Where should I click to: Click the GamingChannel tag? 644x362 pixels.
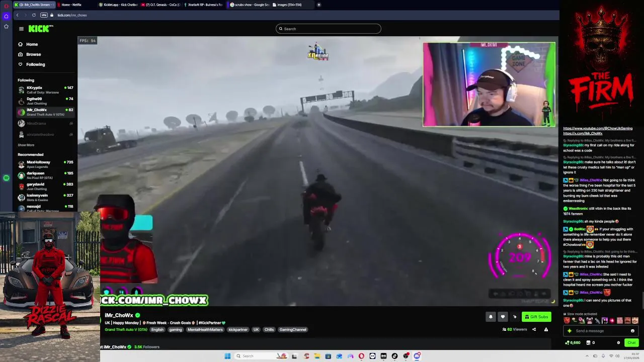[293, 330]
